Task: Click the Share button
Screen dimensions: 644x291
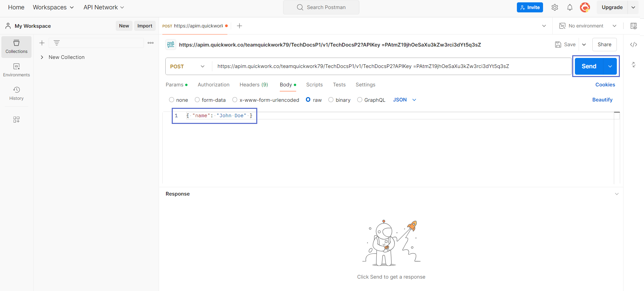Action: (604, 45)
